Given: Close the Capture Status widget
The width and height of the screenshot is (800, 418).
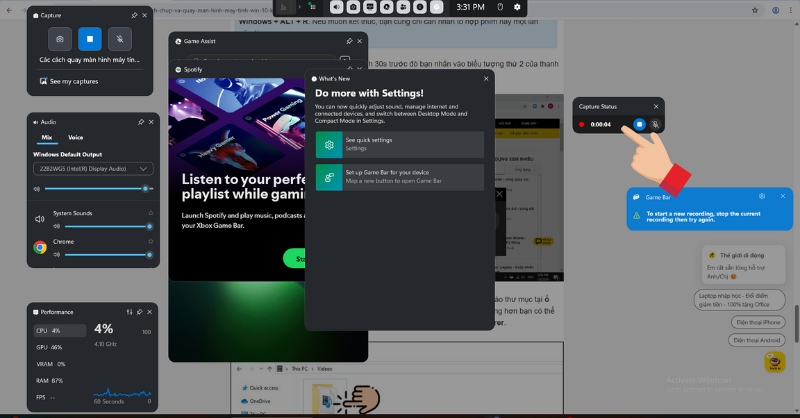Looking at the screenshot, I should click(x=656, y=107).
